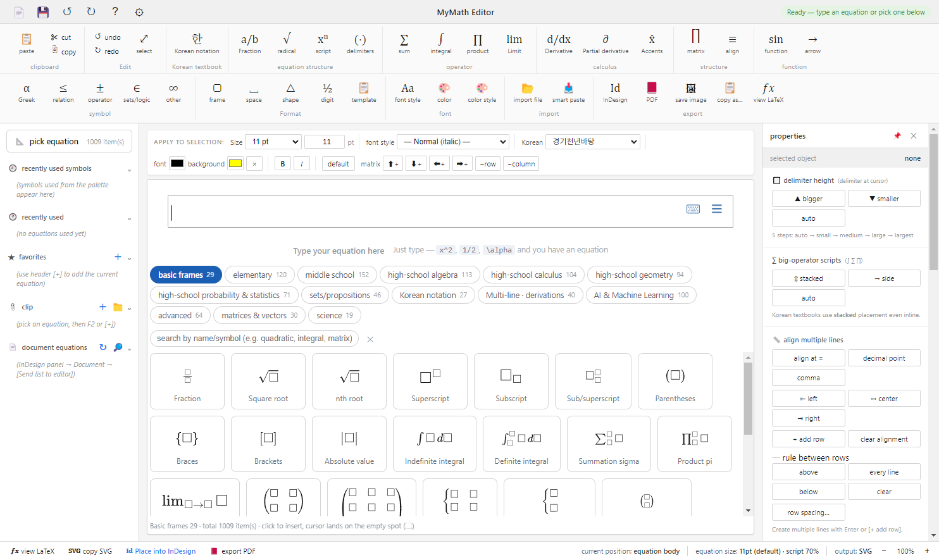Open the font style Normal (italic) dropdown
The image size is (939, 560).
(x=453, y=142)
